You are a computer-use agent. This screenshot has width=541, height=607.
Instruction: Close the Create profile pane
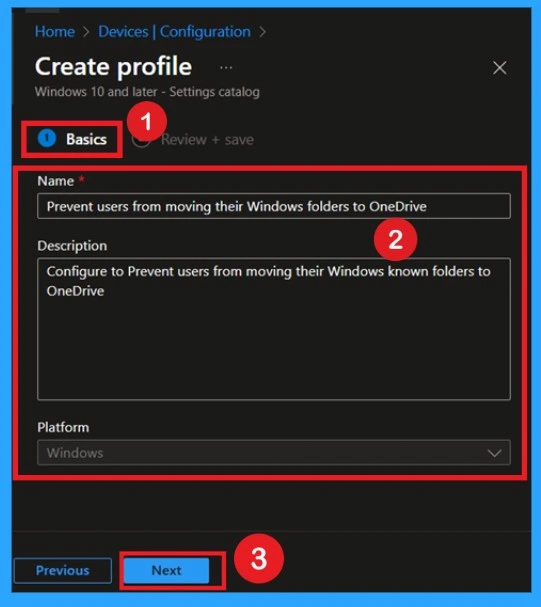pos(500,68)
